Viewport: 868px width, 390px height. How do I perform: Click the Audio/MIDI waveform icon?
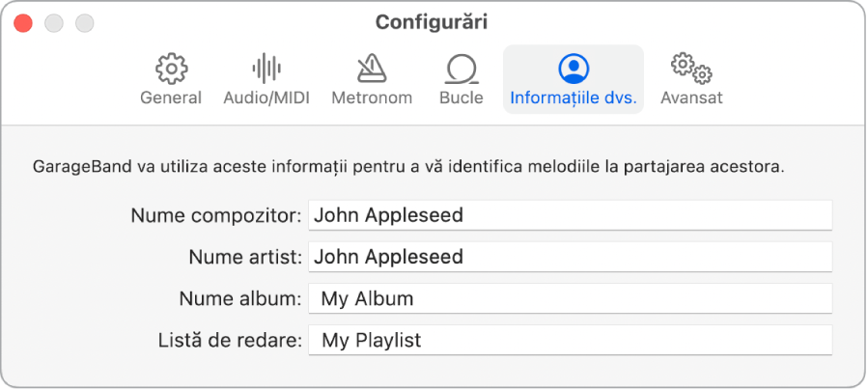[x=266, y=69]
